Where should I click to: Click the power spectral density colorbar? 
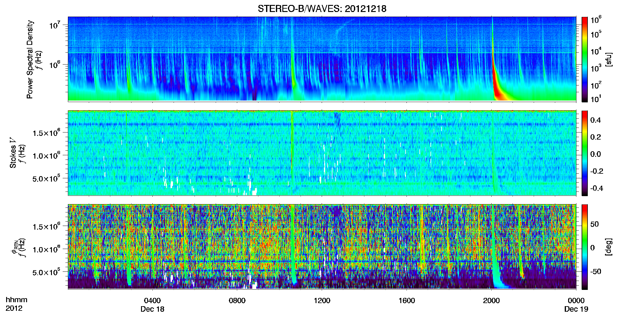585,59
